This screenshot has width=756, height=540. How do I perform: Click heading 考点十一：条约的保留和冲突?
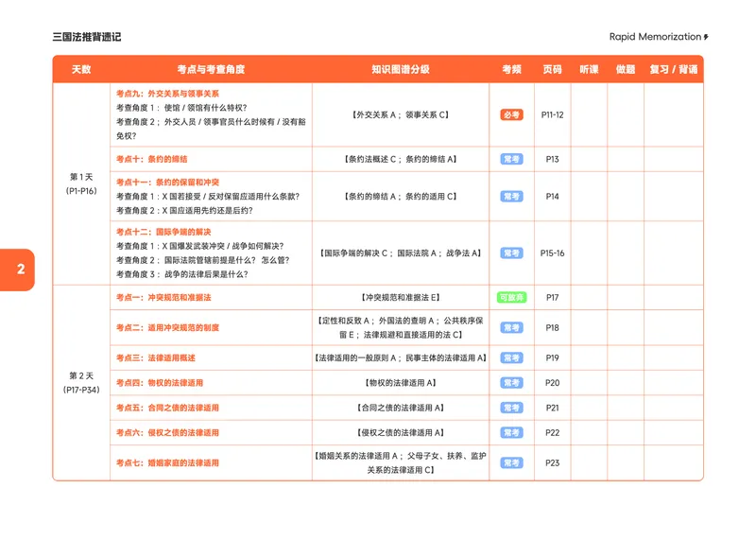(x=167, y=183)
